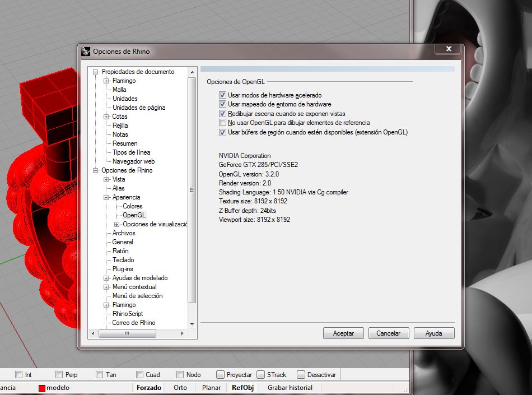
Task: Click the tree's vertical scrollbar up arrow
Action: (x=192, y=72)
